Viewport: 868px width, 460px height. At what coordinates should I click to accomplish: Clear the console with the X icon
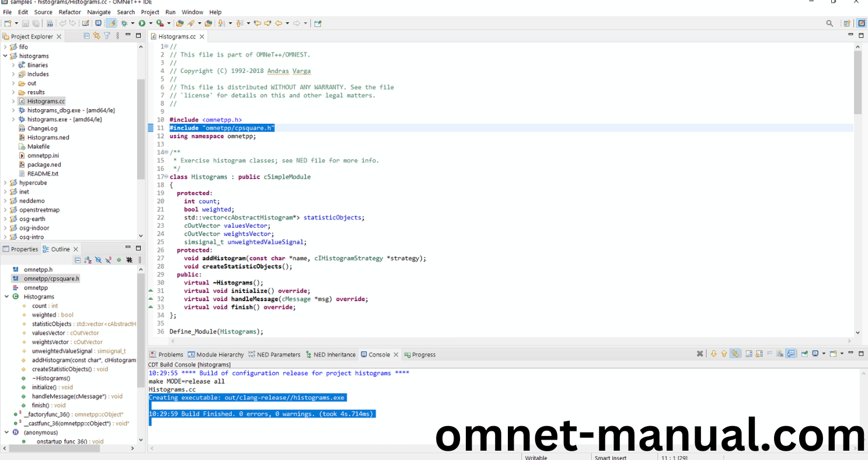pyautogui.click(x=700, y=354)
